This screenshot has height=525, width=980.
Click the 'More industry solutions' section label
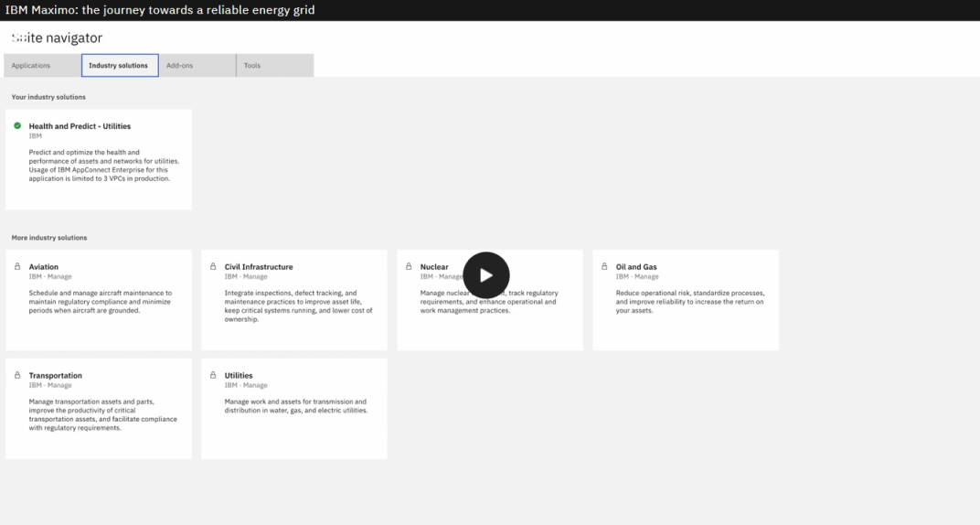pos(48,238)
